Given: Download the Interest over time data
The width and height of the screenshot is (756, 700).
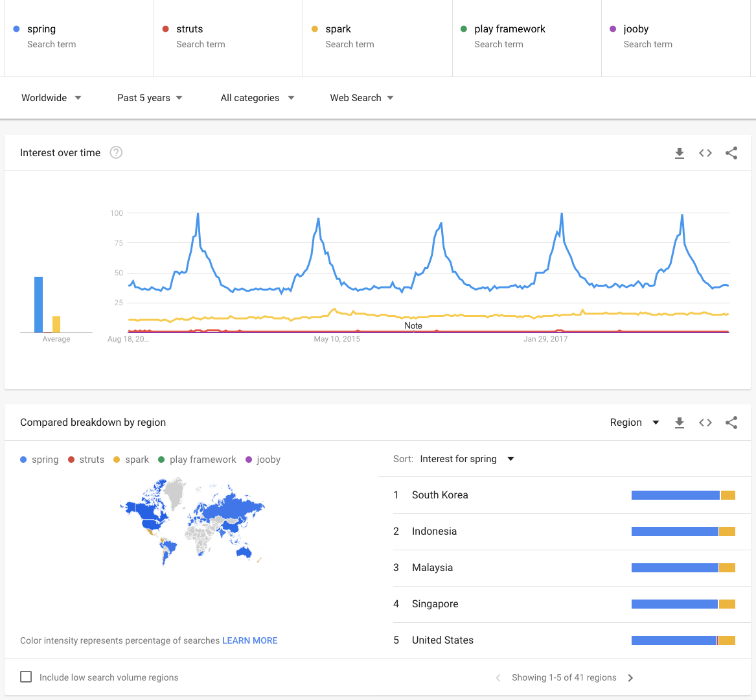Looking at the screenshot, I should [x=679, y=153].
